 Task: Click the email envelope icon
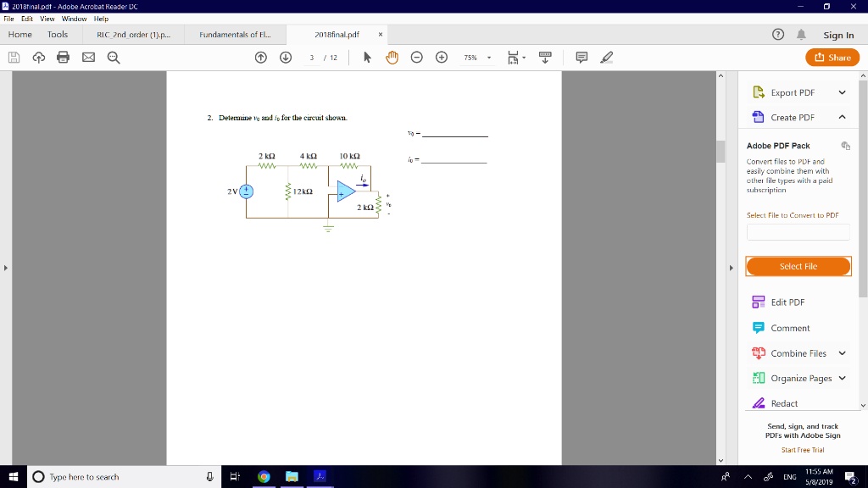pyautogui.click(x=88, y=58)
